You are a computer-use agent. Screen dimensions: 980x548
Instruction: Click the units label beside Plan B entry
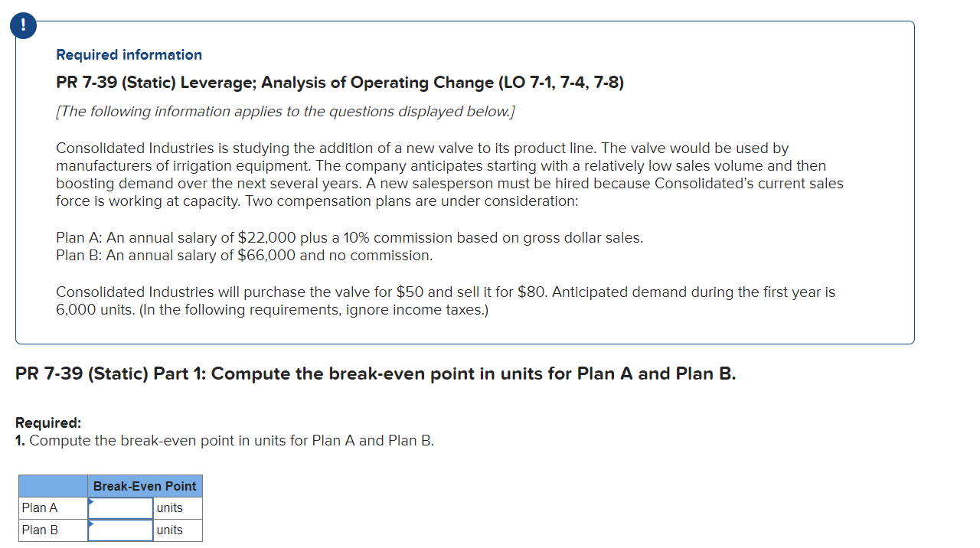click(168, 530)
